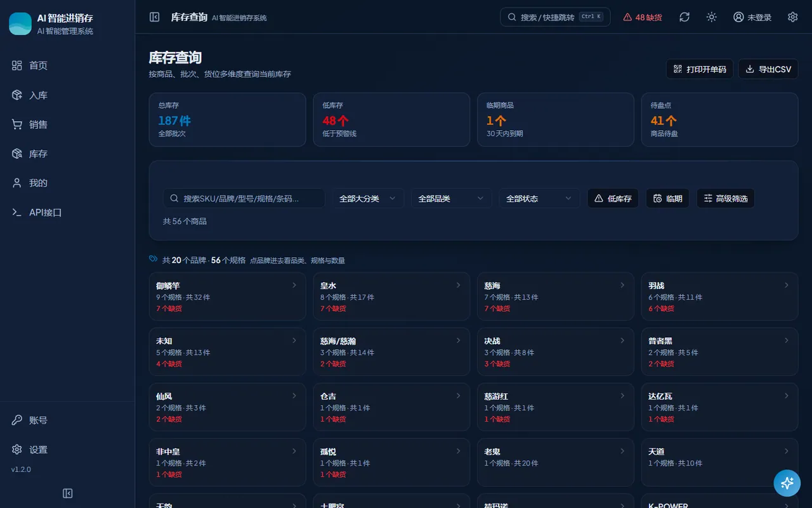Open the 御鳞竿 brand card
Image resolution: width=812 pixels, height=508 pixels.
pos(227,297)
